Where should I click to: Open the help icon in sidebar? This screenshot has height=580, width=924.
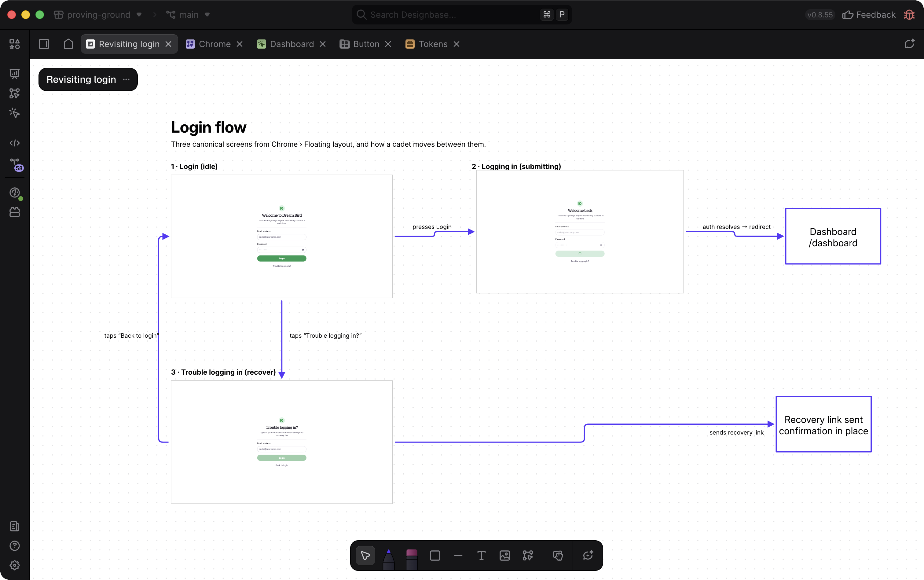coord(15,546)
